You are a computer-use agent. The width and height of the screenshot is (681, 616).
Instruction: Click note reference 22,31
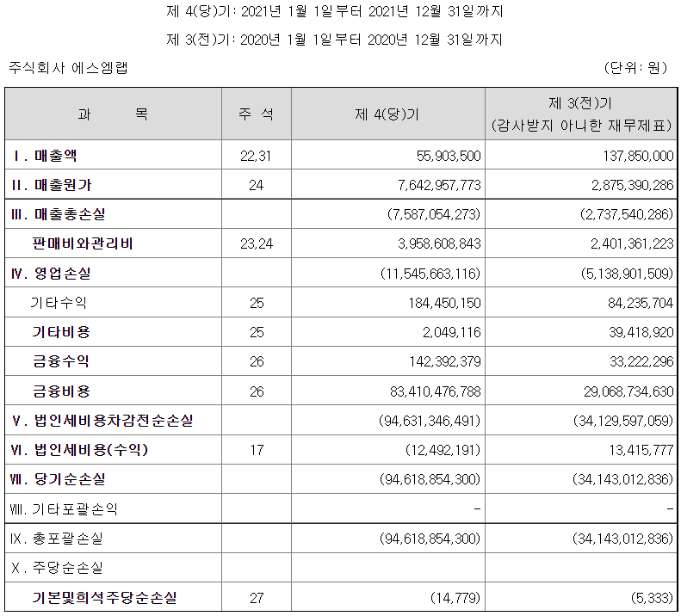[x=256, y=156]
